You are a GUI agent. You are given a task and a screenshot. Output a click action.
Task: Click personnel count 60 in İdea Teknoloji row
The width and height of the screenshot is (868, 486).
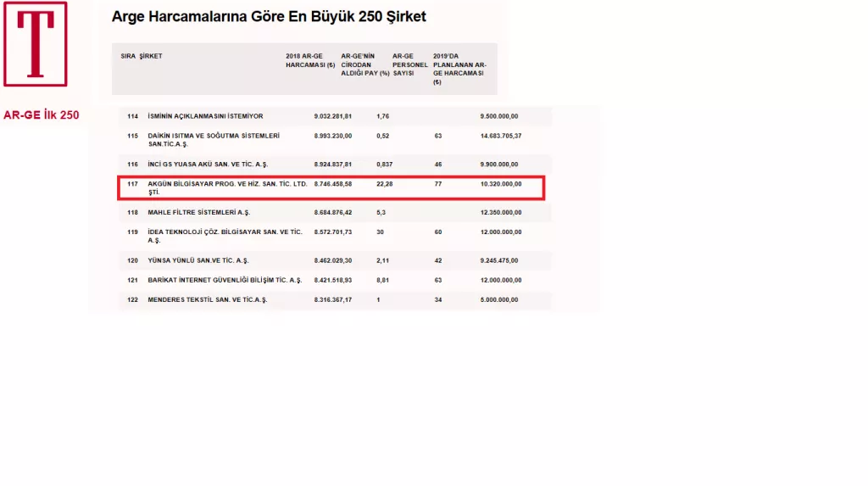click(438, 232)
